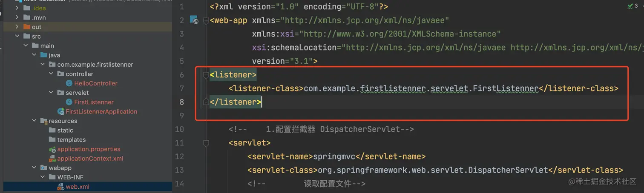Fold the listener block at line 6
644x193 pixels.
click(206, 75)
